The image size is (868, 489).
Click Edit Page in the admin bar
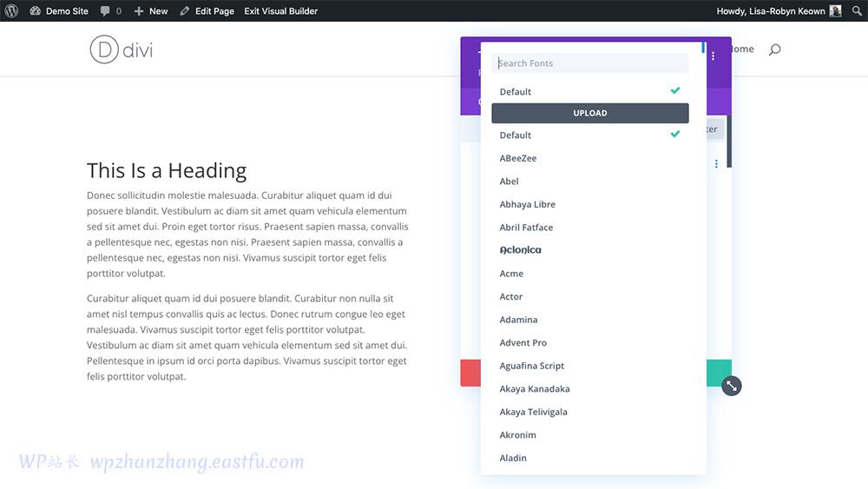click(207, 10)
